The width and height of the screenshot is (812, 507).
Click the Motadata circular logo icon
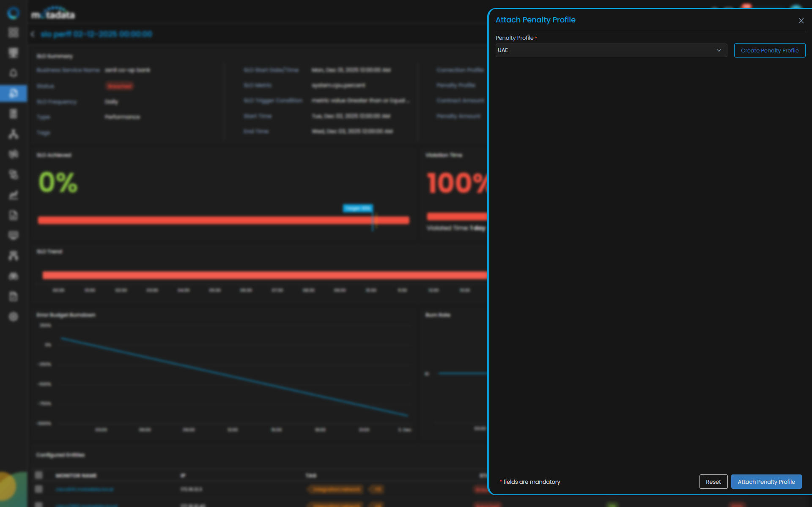14,13
